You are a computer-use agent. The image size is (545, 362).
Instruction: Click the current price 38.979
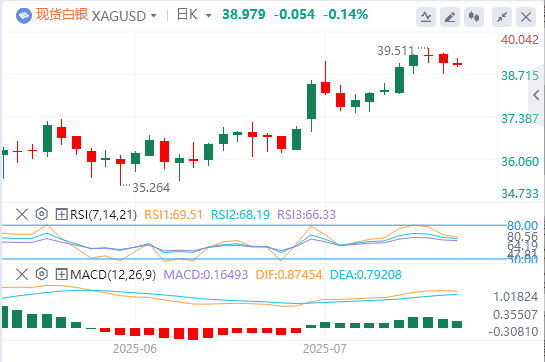(x=244, y=15)
